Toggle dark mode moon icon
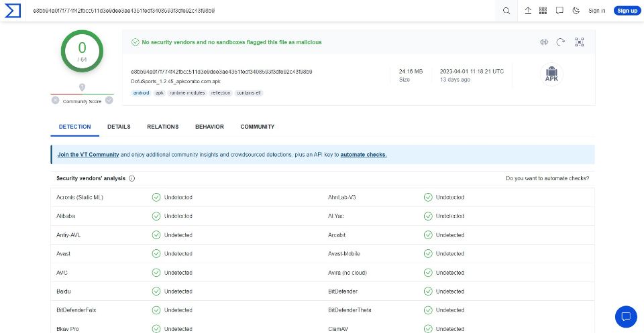Screen dimensions: 644x333 pos(576,11)
